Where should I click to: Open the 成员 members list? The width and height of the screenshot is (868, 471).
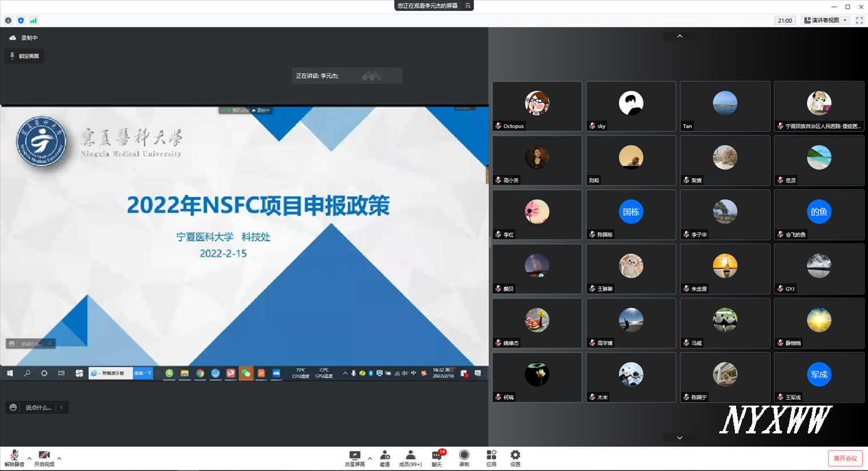(x=410, y=458)
